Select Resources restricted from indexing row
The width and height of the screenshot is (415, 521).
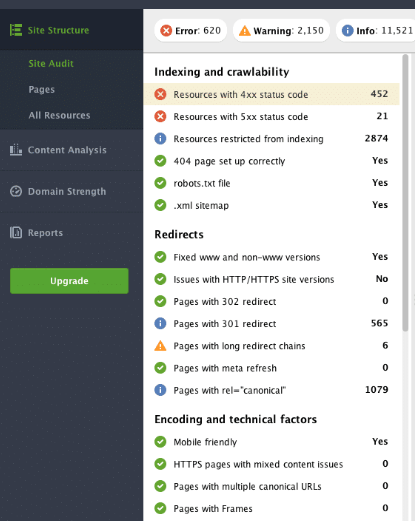[x=271, y=139]
